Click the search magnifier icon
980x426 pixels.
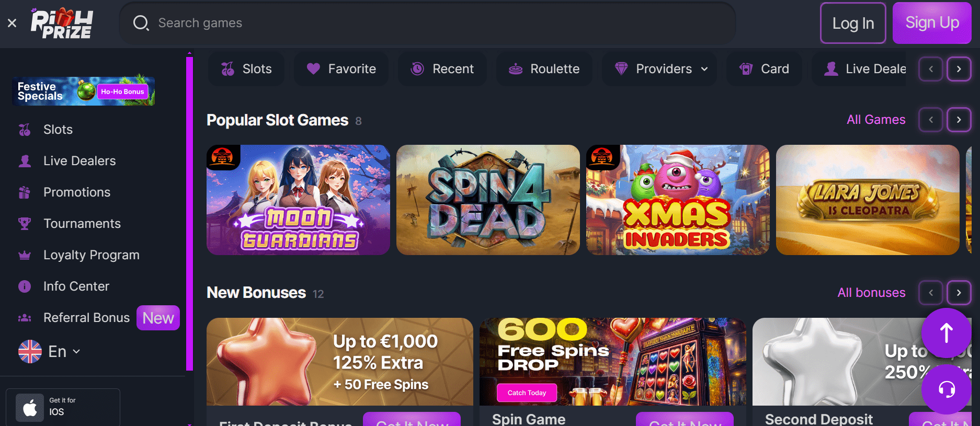141,23
